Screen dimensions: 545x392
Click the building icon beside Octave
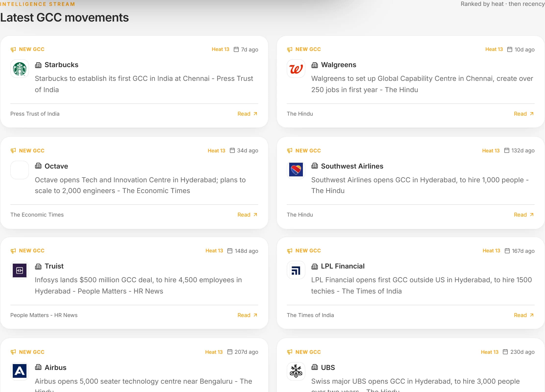[38, 166]
